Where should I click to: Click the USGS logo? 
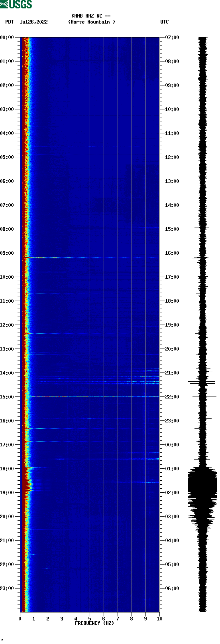click(x=16, y=4)
